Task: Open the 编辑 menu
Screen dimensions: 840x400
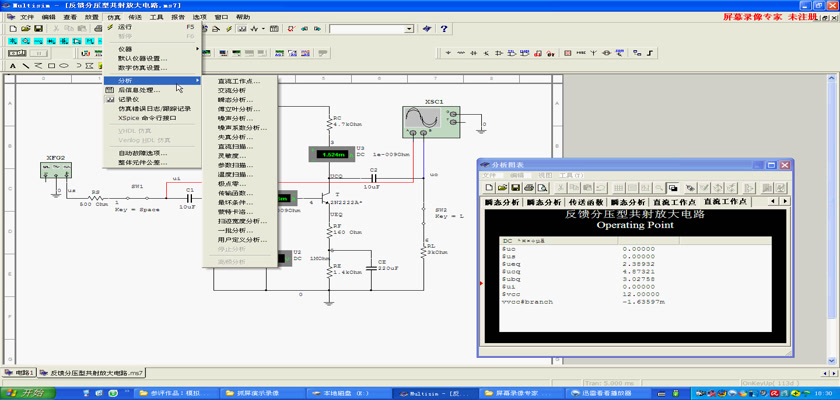Action: [x=49, y=17]
